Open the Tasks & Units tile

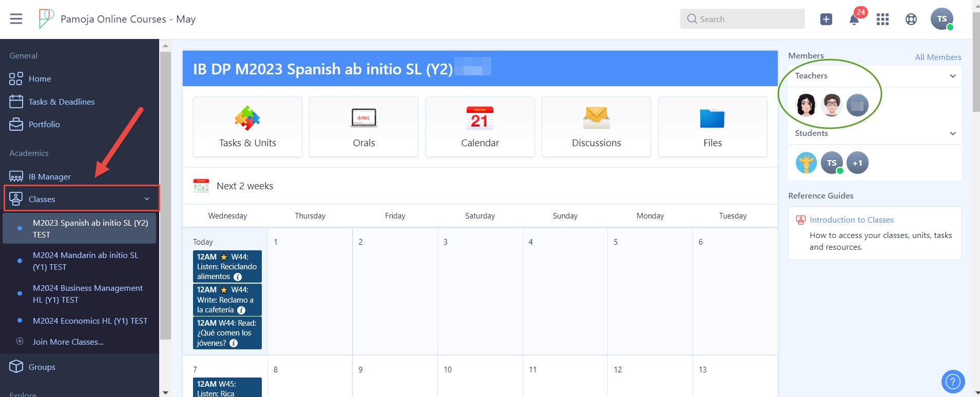click(x=247, y=127)
